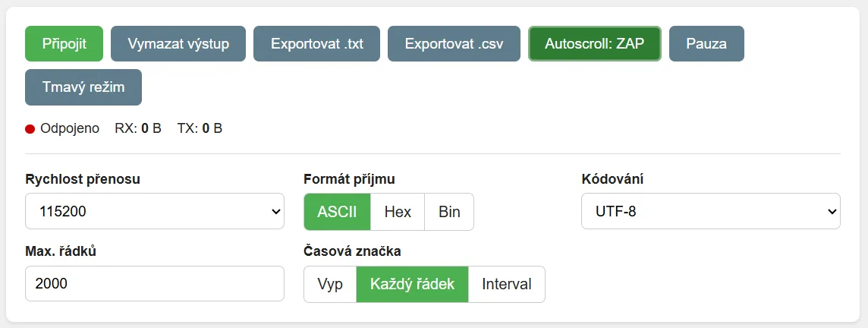Select Každý řádek timestamp option
Screen dimensions: 868x328
(x=413, y=284)
